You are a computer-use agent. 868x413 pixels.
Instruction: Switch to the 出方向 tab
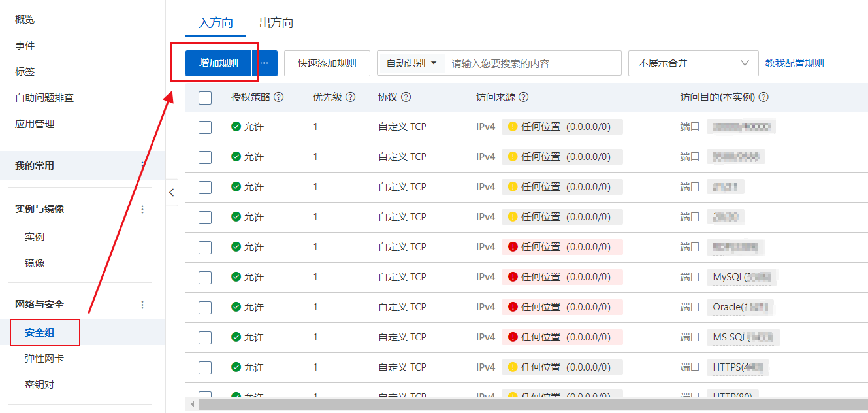click(x=276, y=23)
